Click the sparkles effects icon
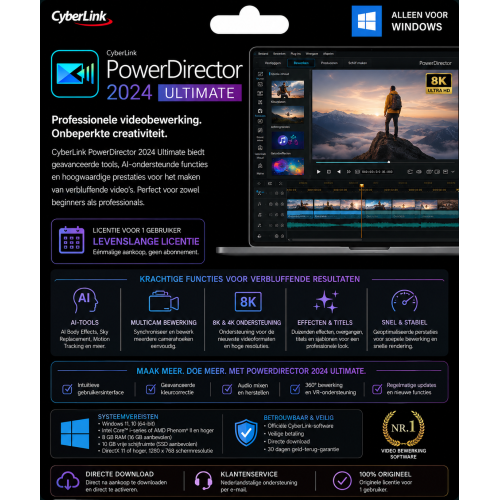The image size is (500, 500). [326, 301]
